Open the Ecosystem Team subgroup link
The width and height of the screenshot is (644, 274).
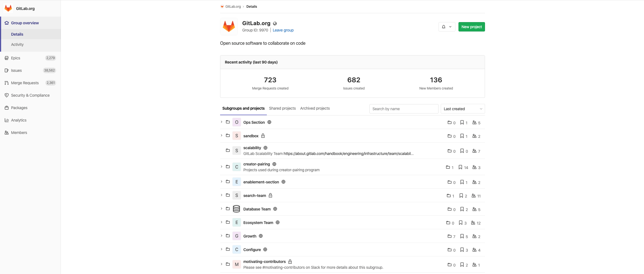[258, 223]
